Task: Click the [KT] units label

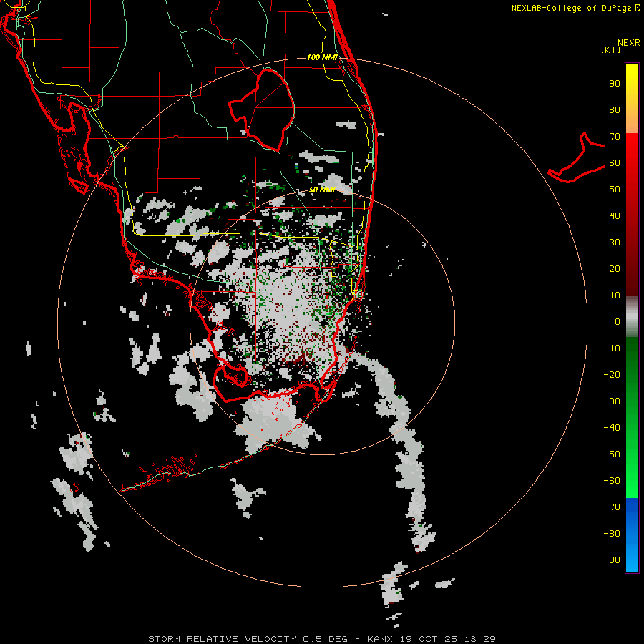Action: [610, 49]
